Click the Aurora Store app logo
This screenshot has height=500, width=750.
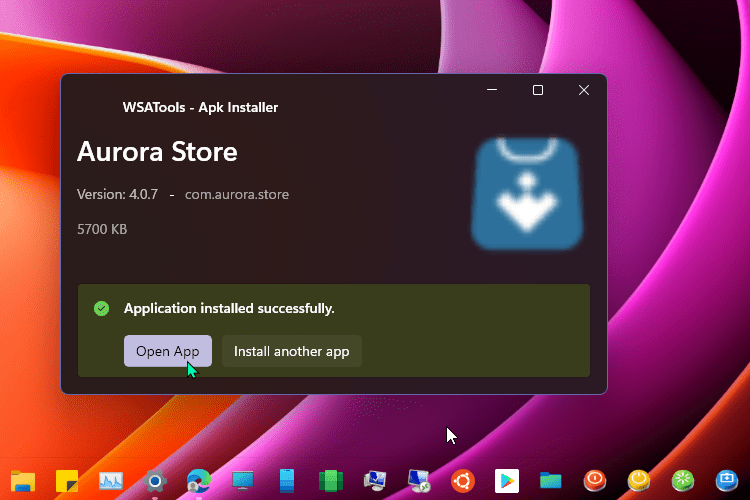tap(527, 194)
